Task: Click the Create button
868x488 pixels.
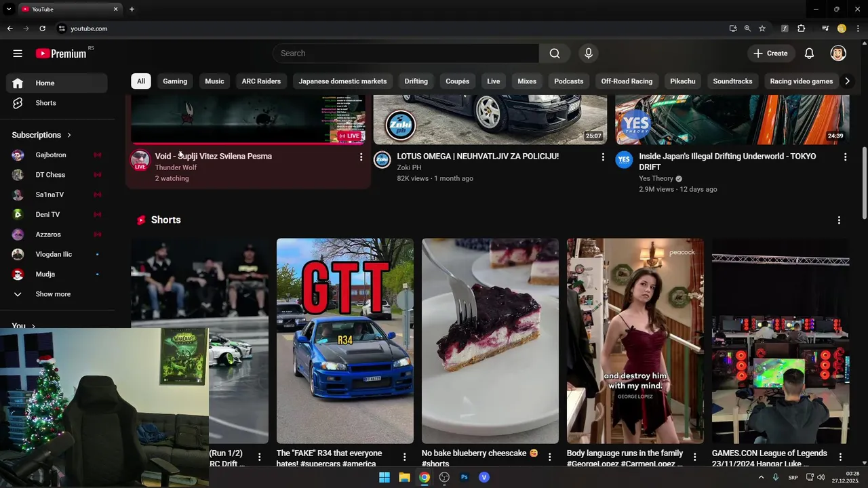Action: pyautogui.click(x=770, y=54)
